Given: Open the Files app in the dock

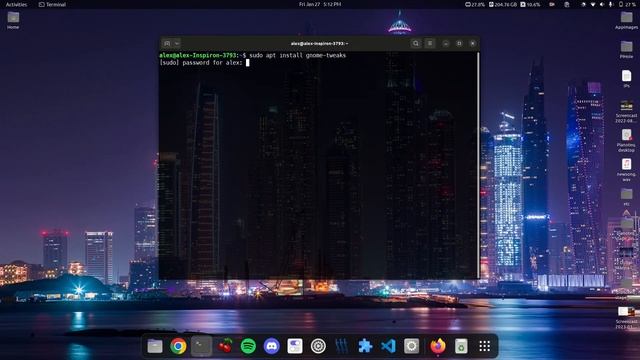Looking at the screenshot, I should point(155,346).
